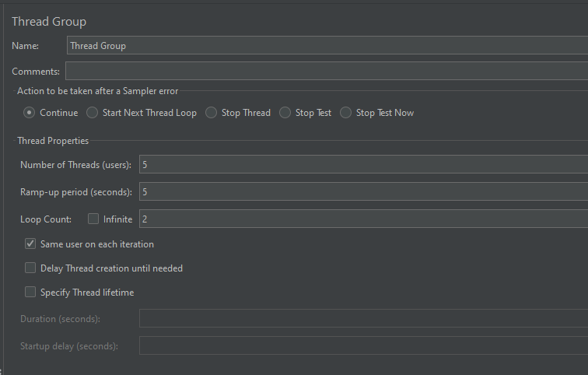The image size is (588, 375).
Task: Tick the Specify Thread lifetime checkbox
Action: (30, 293)
